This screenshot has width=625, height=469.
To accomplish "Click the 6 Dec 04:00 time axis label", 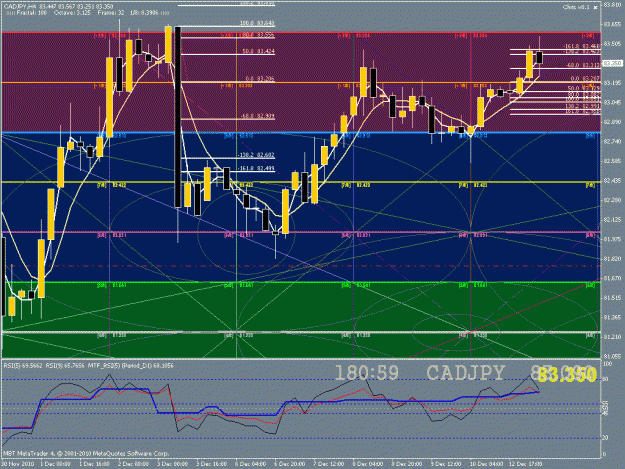I will pyautogui.click(x=250, y=464).
